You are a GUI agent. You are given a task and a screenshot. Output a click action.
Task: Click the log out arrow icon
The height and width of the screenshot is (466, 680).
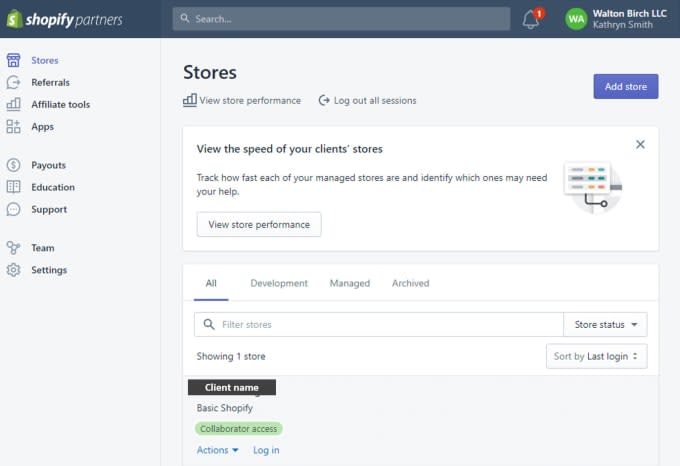coord(324,100)
